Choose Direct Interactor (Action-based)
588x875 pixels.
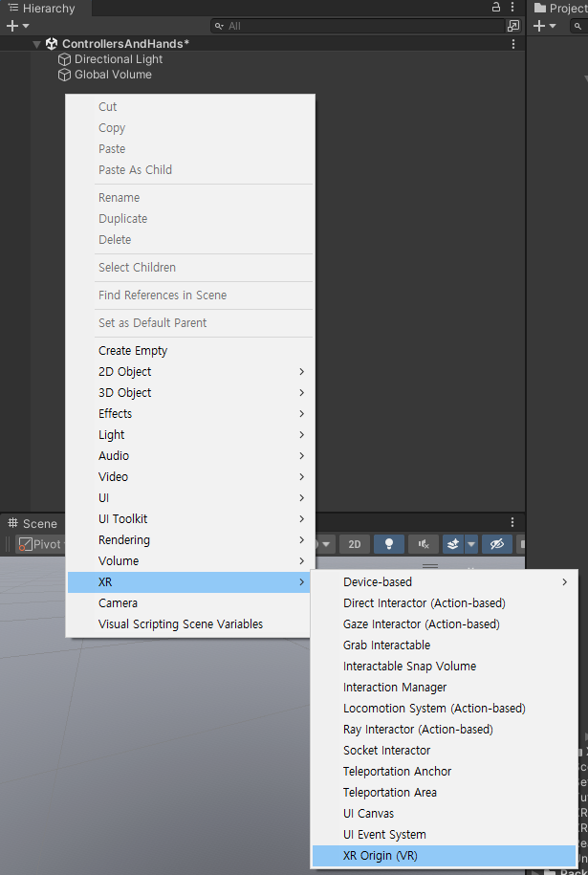(x=445, y=603)
